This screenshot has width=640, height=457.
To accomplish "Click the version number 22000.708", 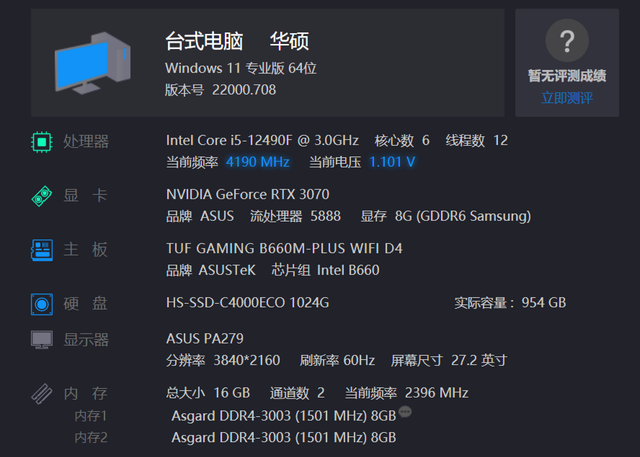I will 244,90.
